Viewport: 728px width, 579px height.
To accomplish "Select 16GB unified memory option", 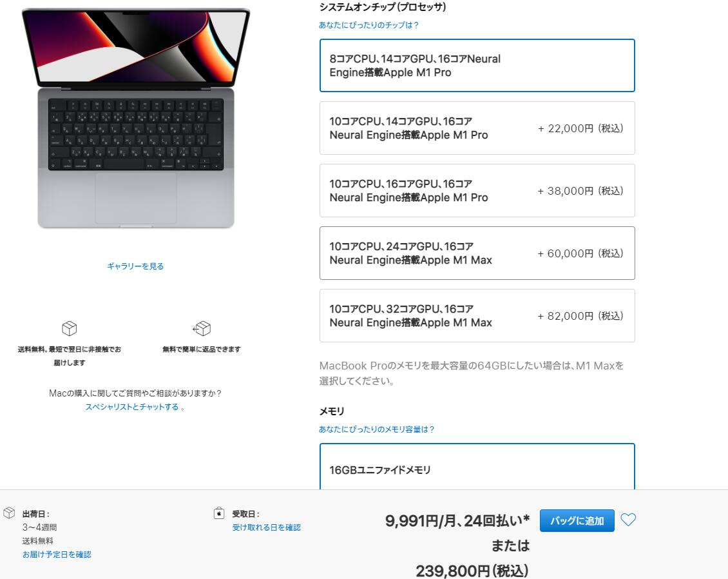I will 477,467.
